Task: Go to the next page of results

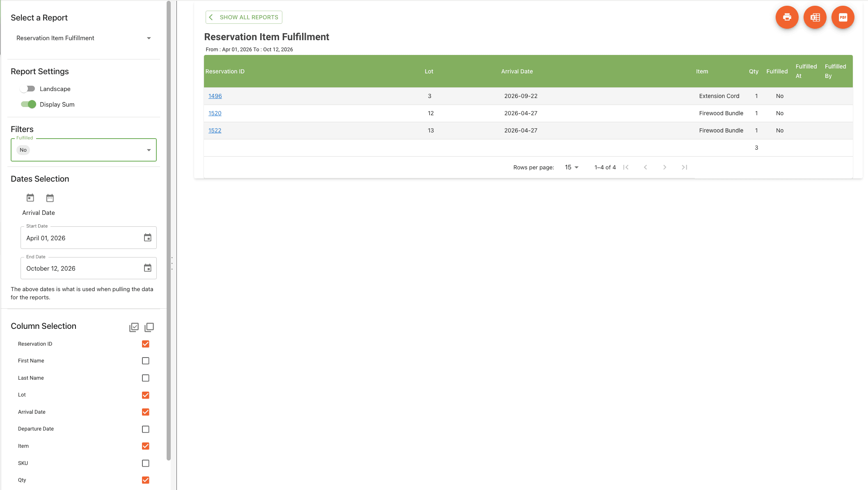Action: 665,167
